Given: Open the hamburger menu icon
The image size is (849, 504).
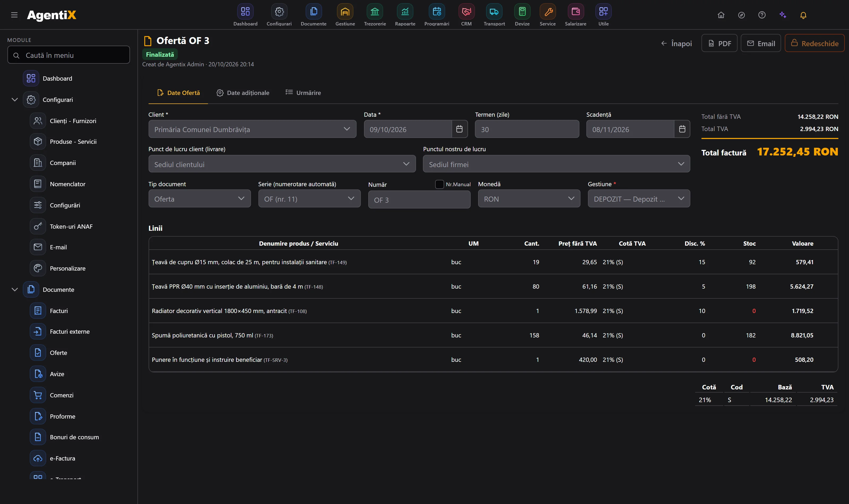Looking at the screenshot, I should click(14, 15).
